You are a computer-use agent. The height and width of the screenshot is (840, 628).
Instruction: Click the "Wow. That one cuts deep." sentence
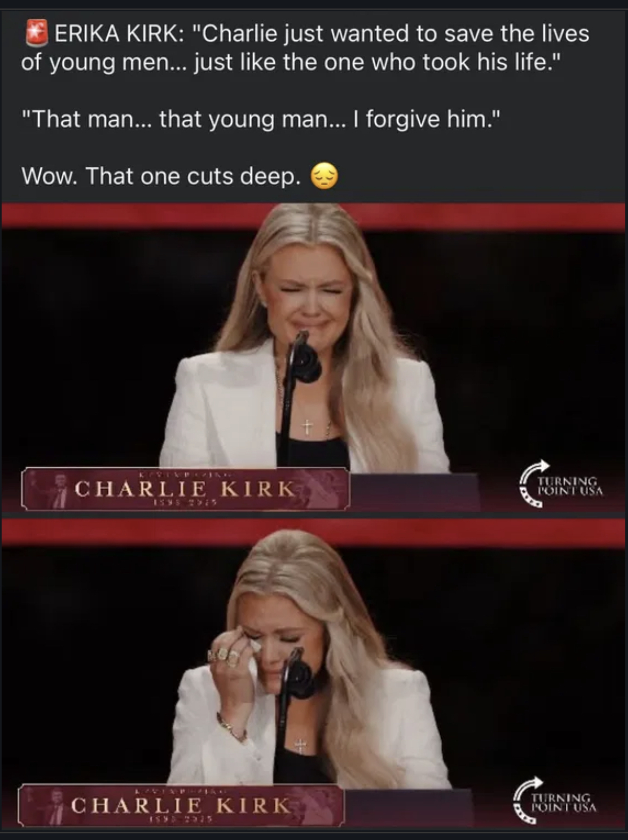point(161,176)
